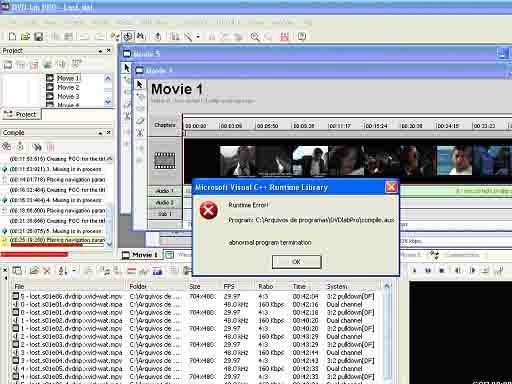Click the Save floppy disk icon
512x384 pixels.
39,36
